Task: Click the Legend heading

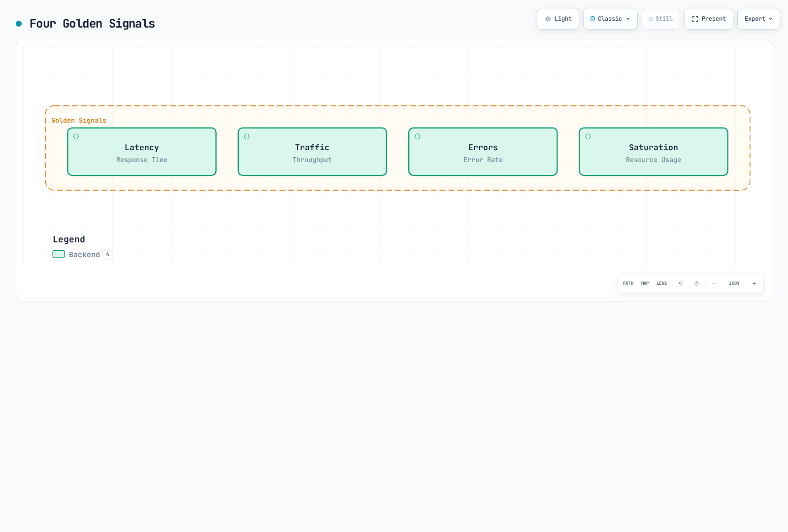Action: (69, 239)
